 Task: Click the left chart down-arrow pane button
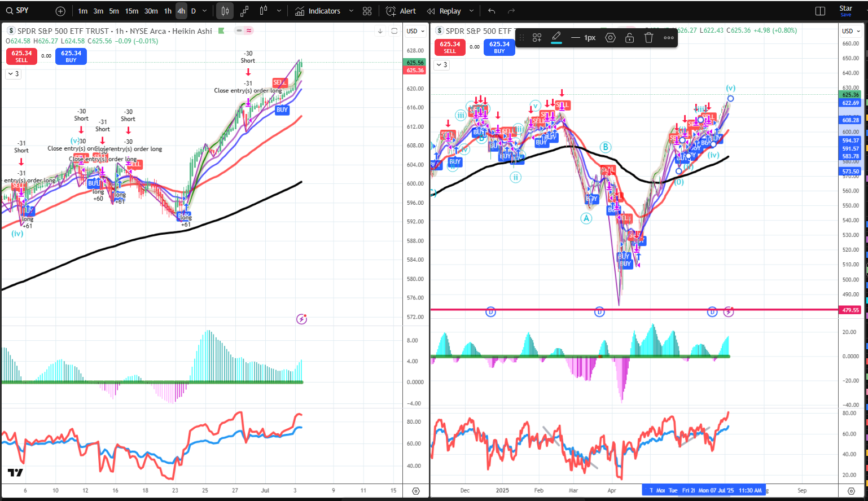click(x=380, y=31)
